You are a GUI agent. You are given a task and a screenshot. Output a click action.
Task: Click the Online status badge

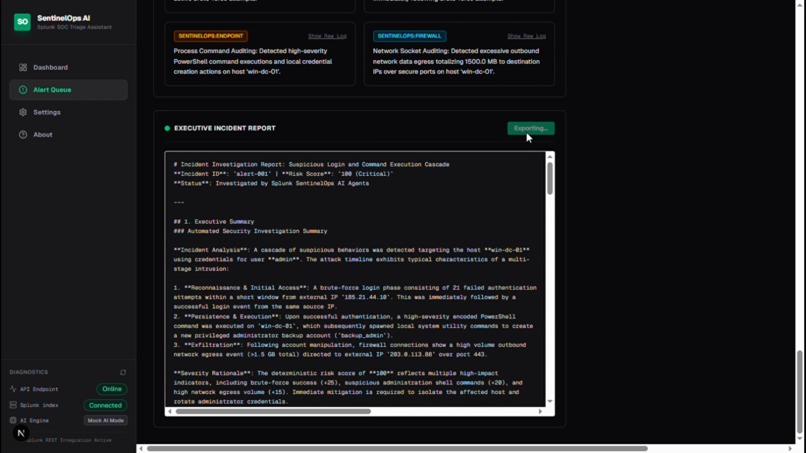pyautogui.click(x=112, y=389)
